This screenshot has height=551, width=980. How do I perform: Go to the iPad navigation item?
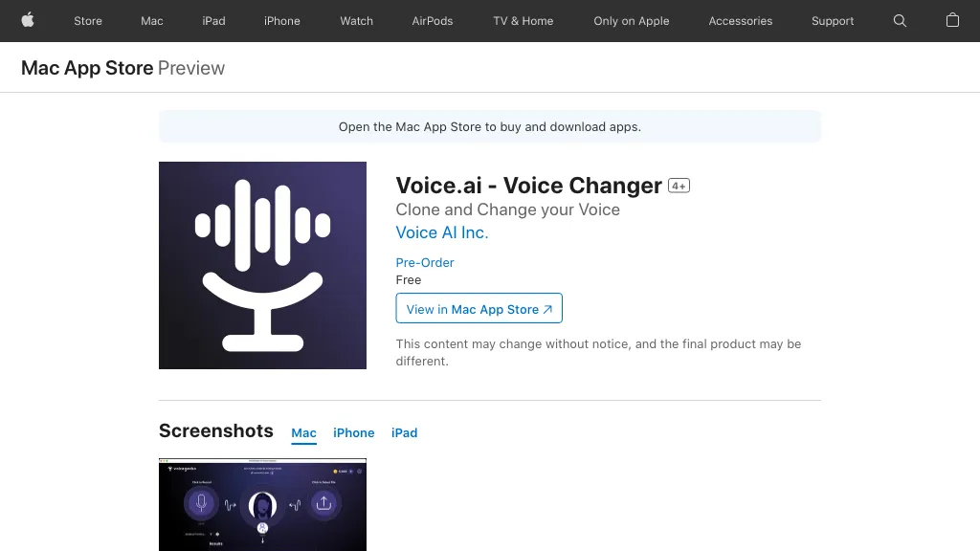tap(213, 21)
